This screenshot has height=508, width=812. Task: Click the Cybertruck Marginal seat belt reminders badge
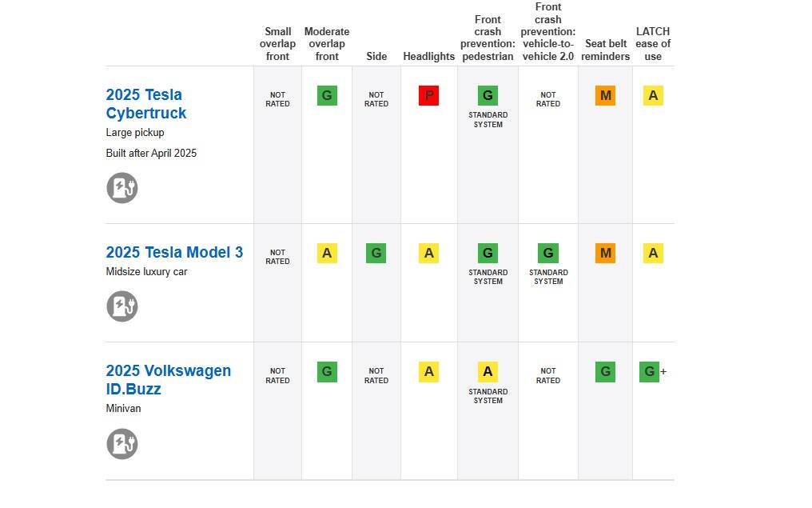pos(605,96)
